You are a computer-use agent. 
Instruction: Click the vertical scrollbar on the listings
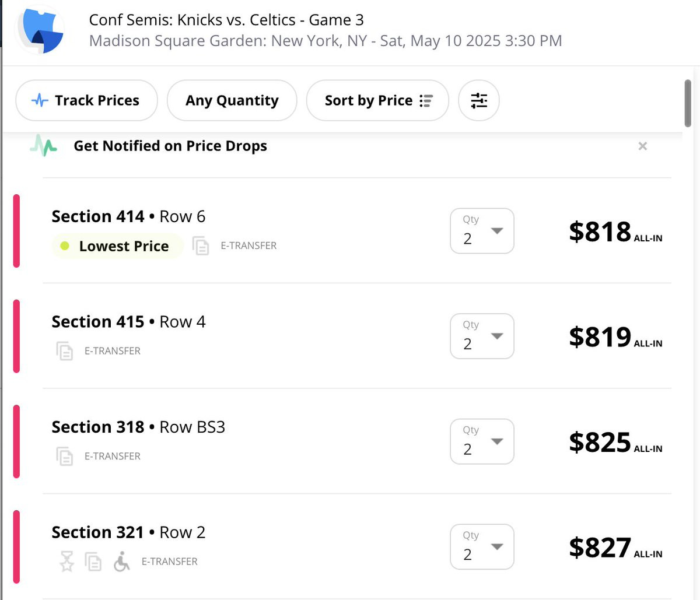[688, 104]
